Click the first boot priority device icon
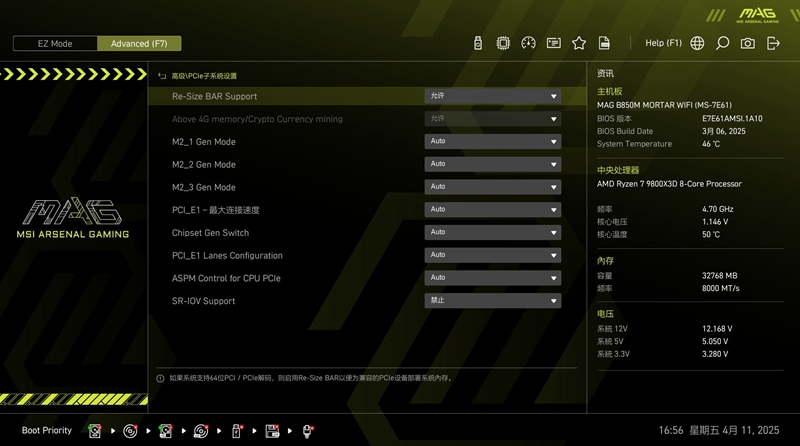 [95, 431]
